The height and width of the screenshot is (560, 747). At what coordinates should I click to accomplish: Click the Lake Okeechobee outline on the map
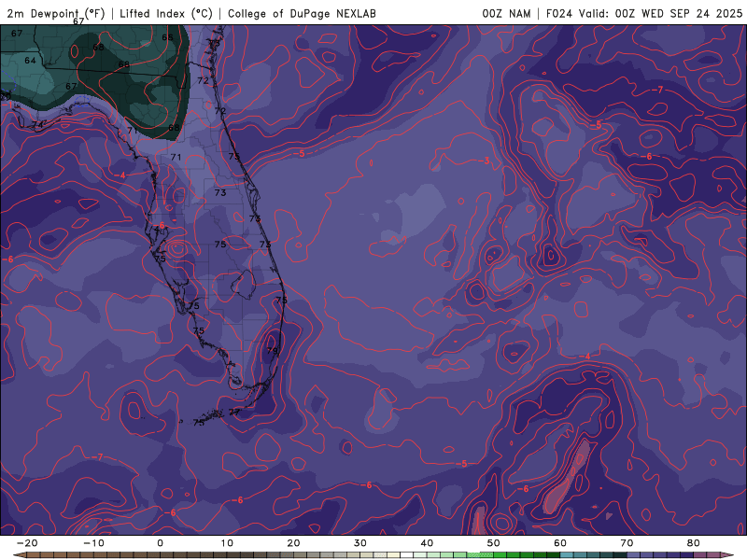coord(244,285)
